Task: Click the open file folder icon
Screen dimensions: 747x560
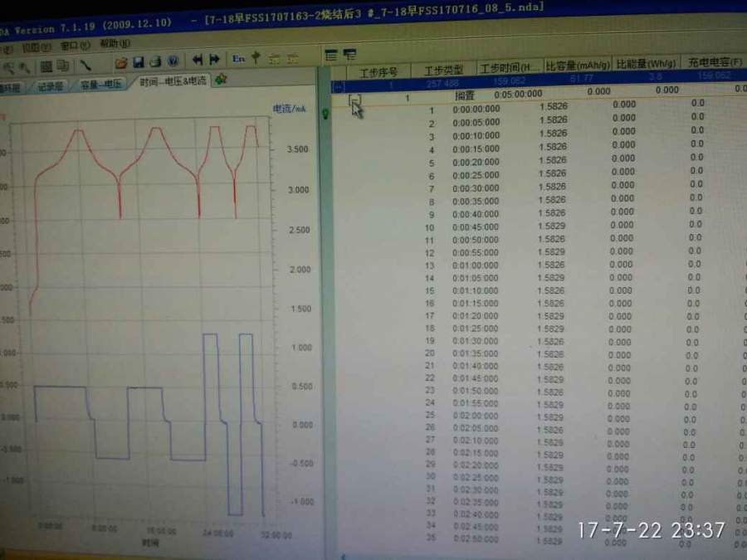Action: 121,62
